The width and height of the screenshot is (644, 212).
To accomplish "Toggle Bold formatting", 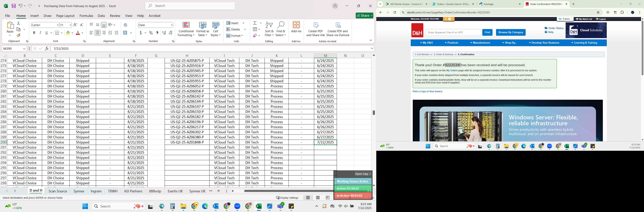I will point(34,33).
